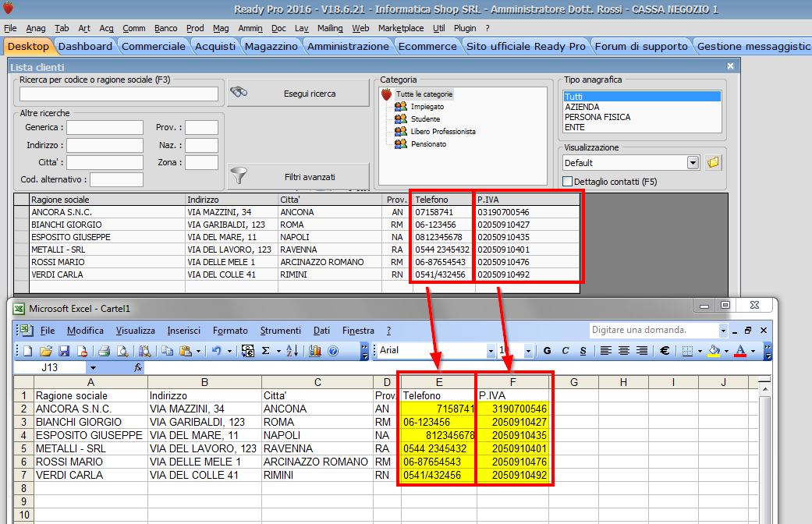Expand the font size dropdown in Excel

point(528,351)
